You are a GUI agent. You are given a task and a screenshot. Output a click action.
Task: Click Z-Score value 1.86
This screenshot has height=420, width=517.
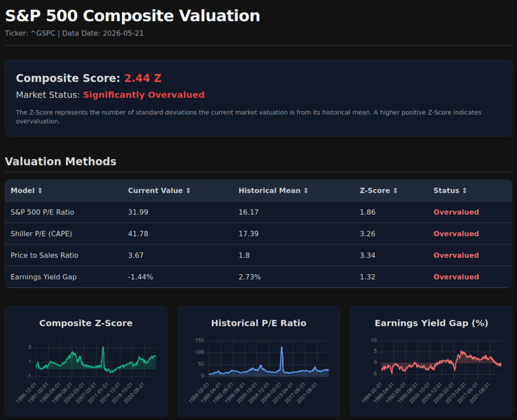(368, 212)
